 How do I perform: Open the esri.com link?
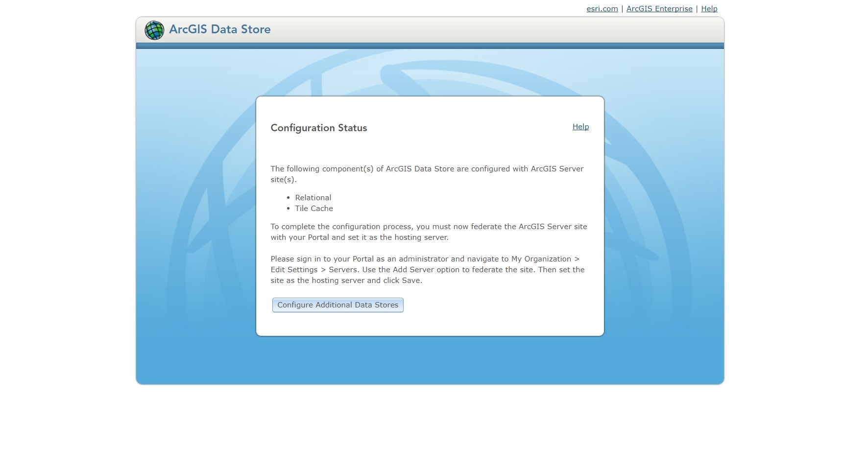[x=602, y=9]
